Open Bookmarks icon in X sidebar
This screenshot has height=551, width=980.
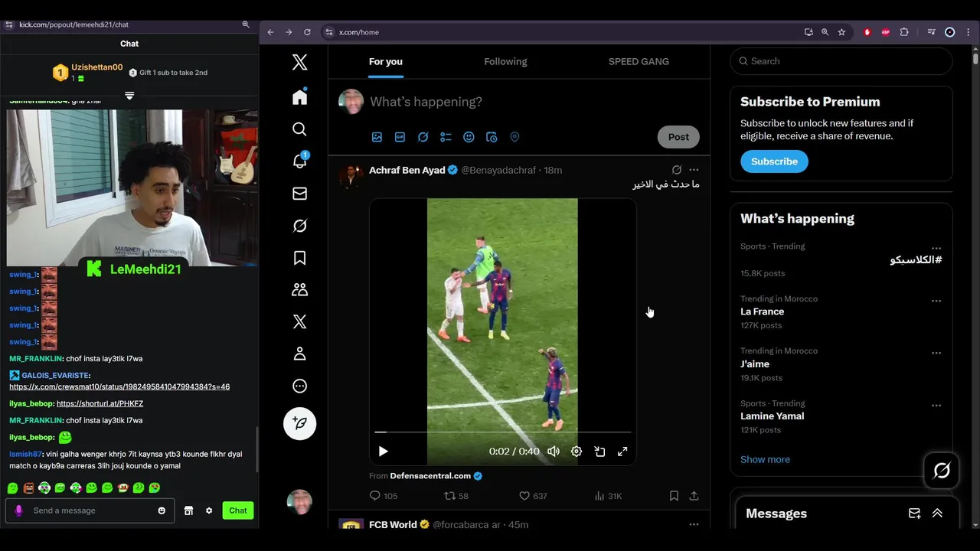(299, 258)
